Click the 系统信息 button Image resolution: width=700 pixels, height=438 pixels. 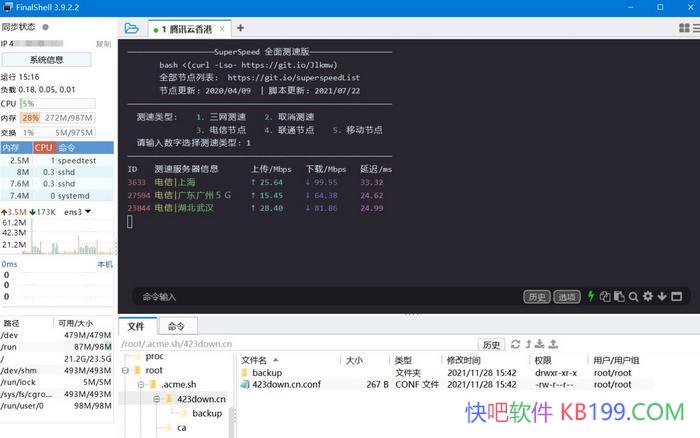point(46,59)
